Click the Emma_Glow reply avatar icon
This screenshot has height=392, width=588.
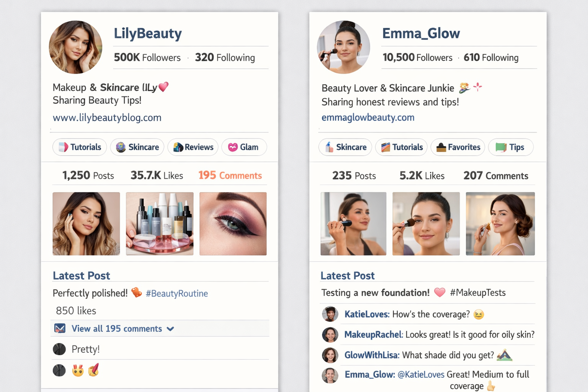[330, 375]
